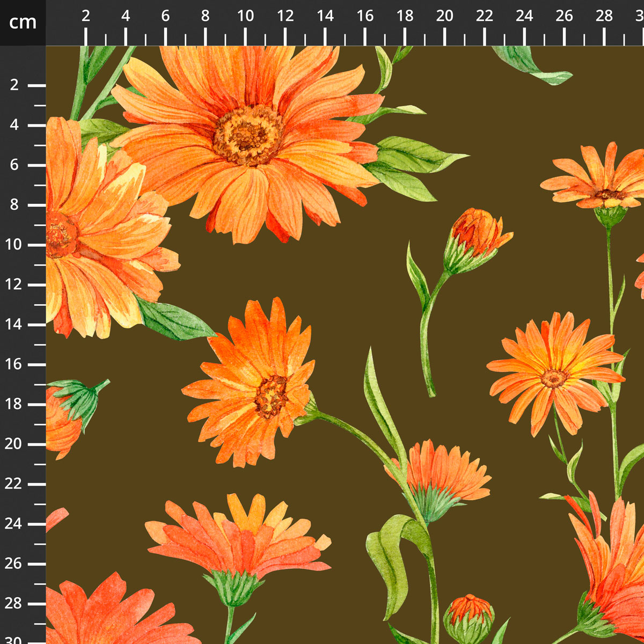Click the 14 mark on the left ruler
The height and width of the screenshot is (644, 644).
pos(15,324)
